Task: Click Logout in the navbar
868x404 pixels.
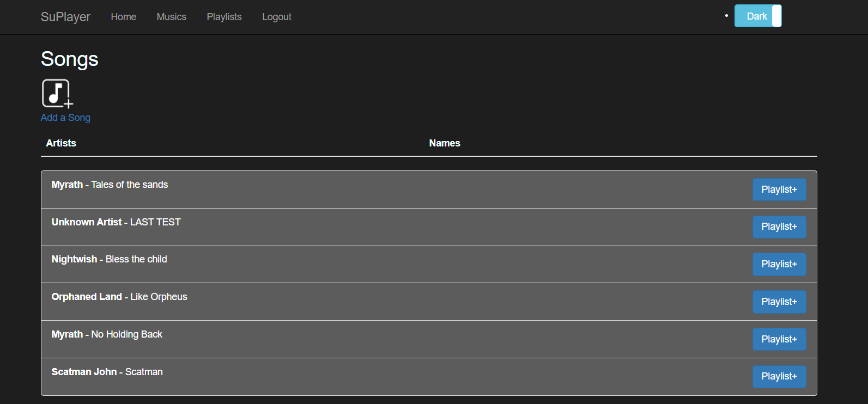Action: pyautogui.click(x=277, y=17)
